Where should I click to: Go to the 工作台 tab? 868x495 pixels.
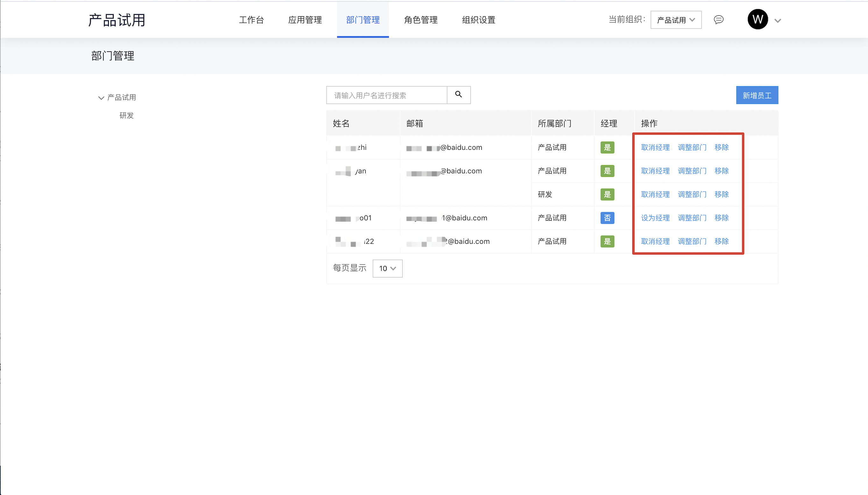[252, 20]
